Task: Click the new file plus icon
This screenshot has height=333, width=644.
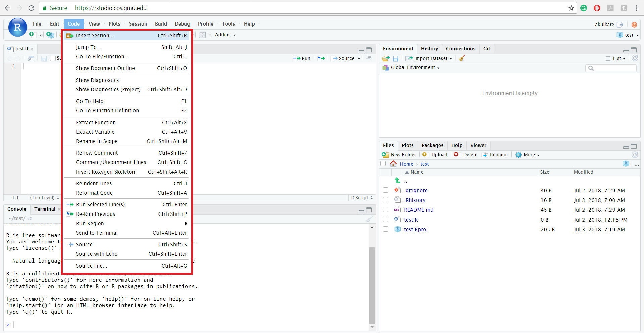Action: click(x=31, y=34)
